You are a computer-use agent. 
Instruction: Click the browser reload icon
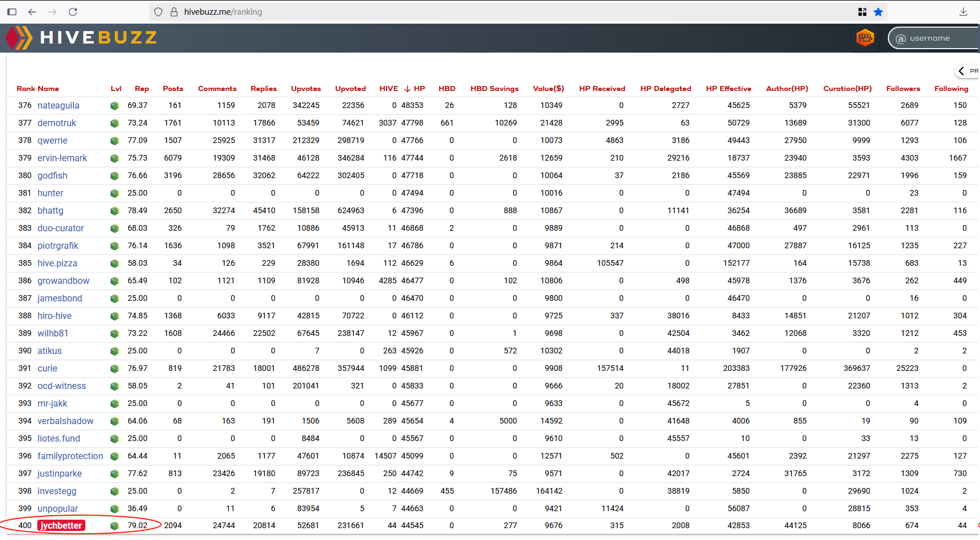tap(73, 12)
